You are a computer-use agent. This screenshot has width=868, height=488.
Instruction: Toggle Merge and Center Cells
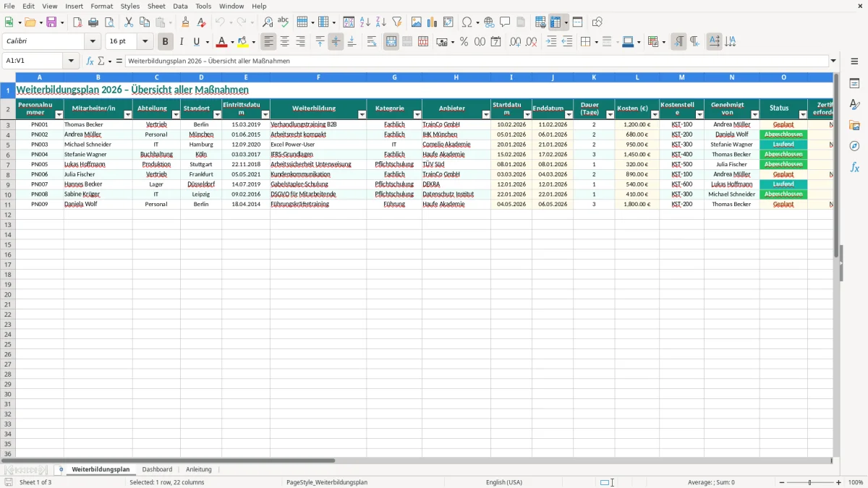[391, 42]
